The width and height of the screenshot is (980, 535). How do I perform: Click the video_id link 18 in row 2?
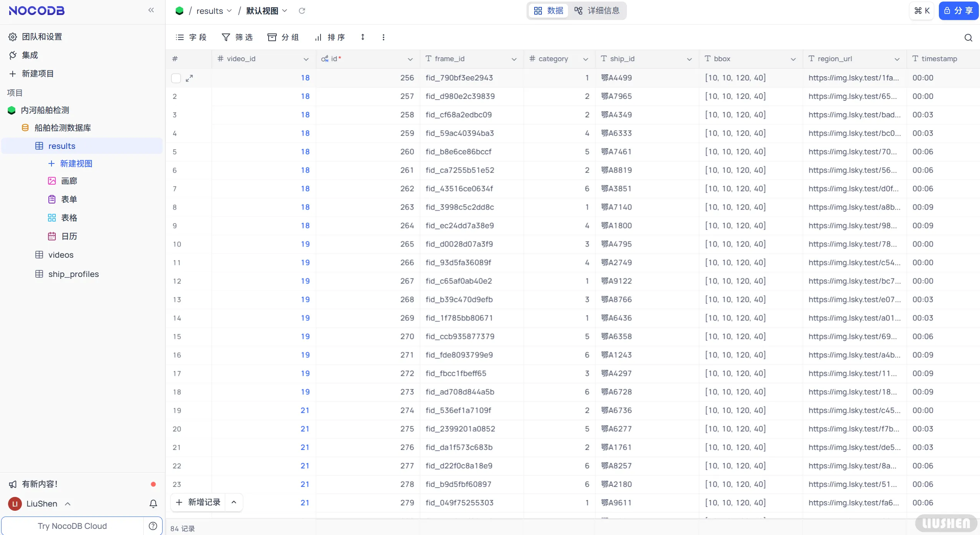(x=305, y=96)
